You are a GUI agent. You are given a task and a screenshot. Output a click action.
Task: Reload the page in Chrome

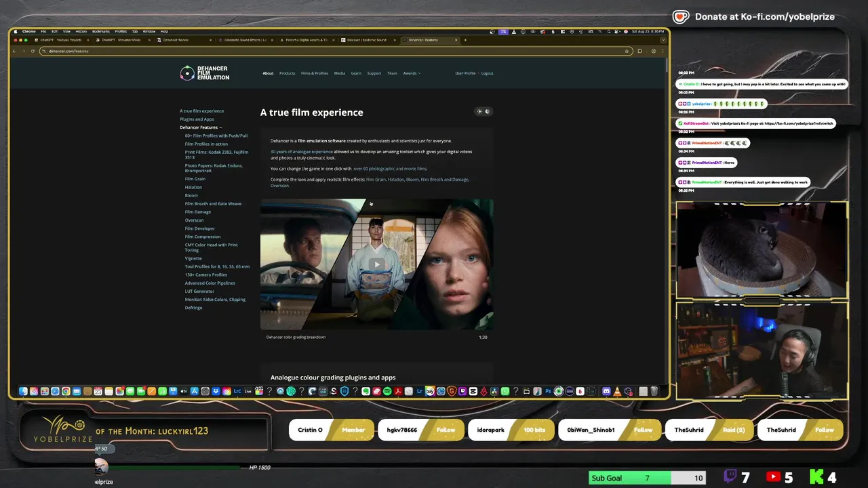(x=33, y=51)
